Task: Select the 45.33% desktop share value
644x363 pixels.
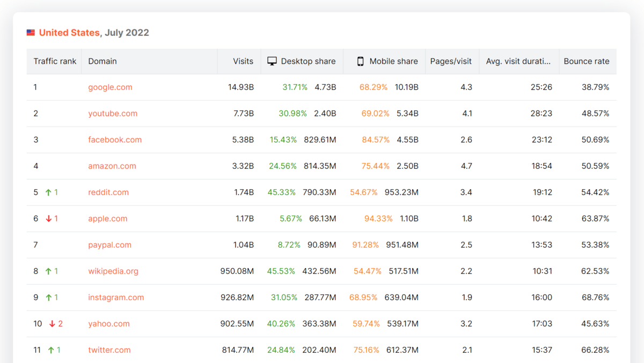Action: tap(282, 192)
